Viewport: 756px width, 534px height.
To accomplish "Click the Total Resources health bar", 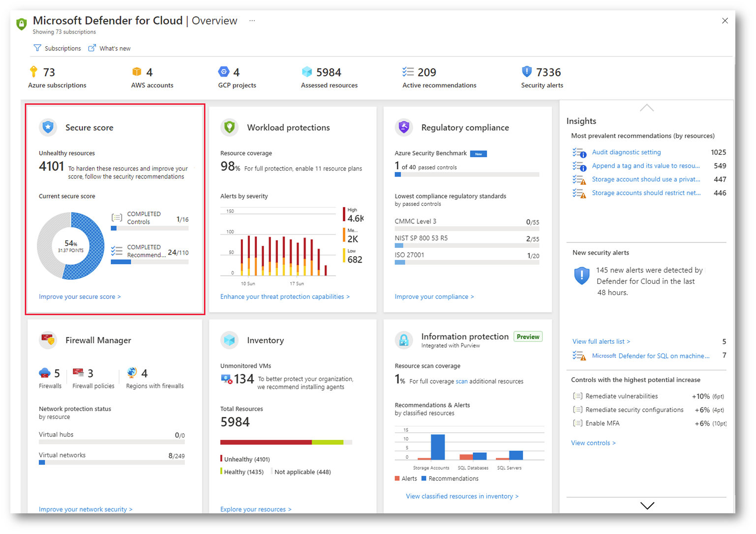I will 286,442.
